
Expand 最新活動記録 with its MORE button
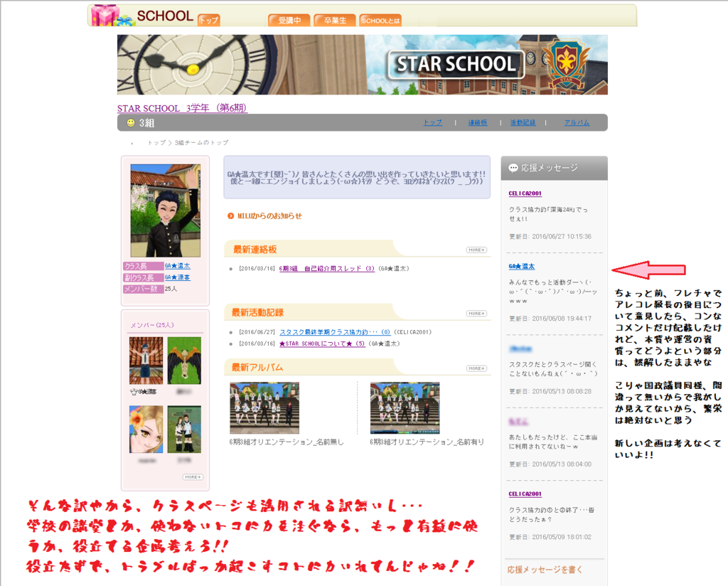(x=476, y=313)
